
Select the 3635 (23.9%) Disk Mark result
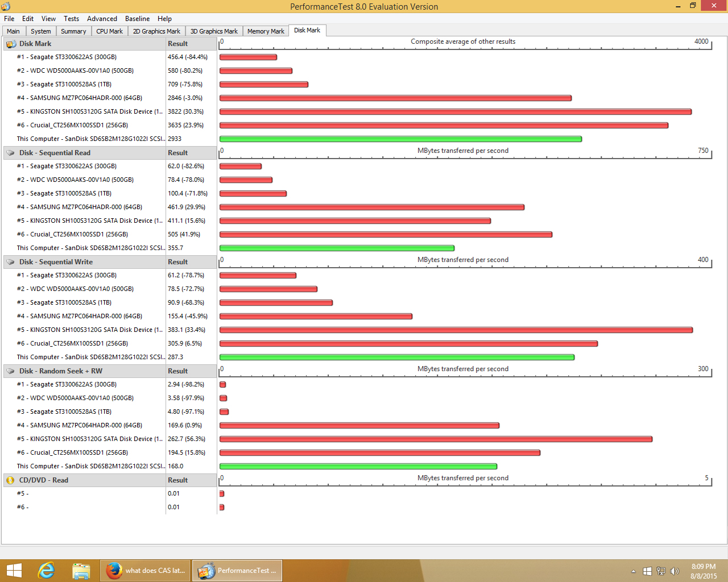coord(185,125)
